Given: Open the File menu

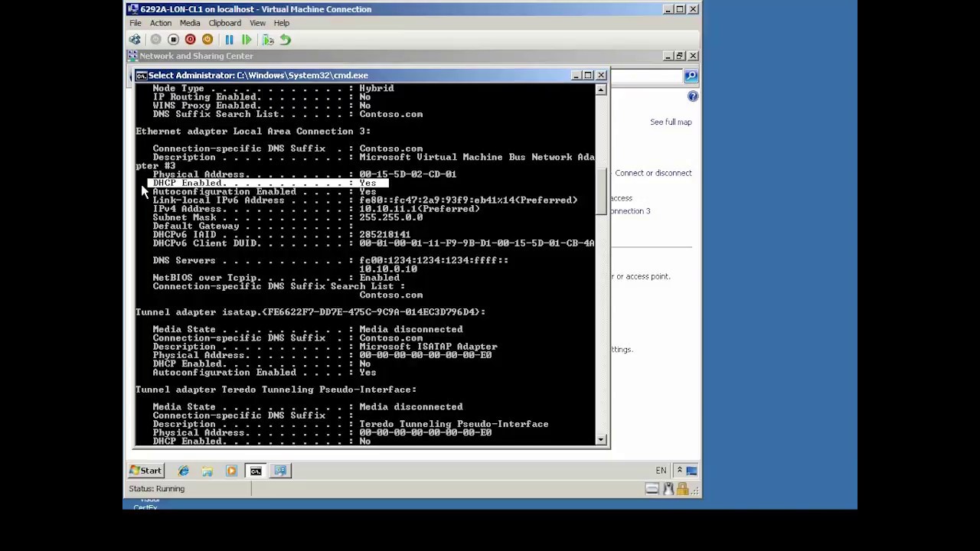Looking at the screenshot, I should click(135, 23).
